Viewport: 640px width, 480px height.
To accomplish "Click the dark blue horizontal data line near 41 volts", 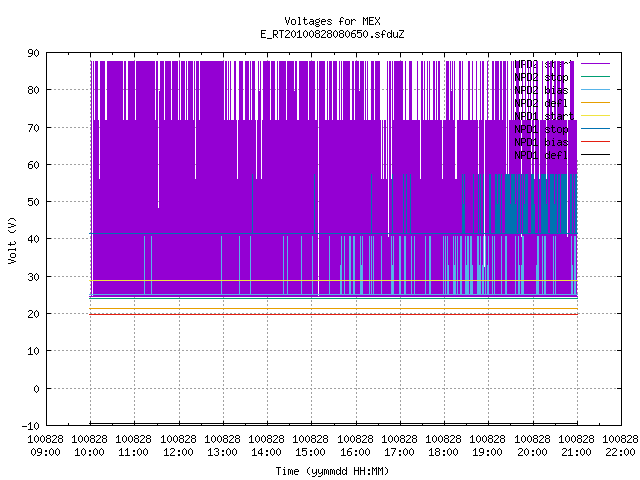I will pyautogui.click(x=333, y=233).
